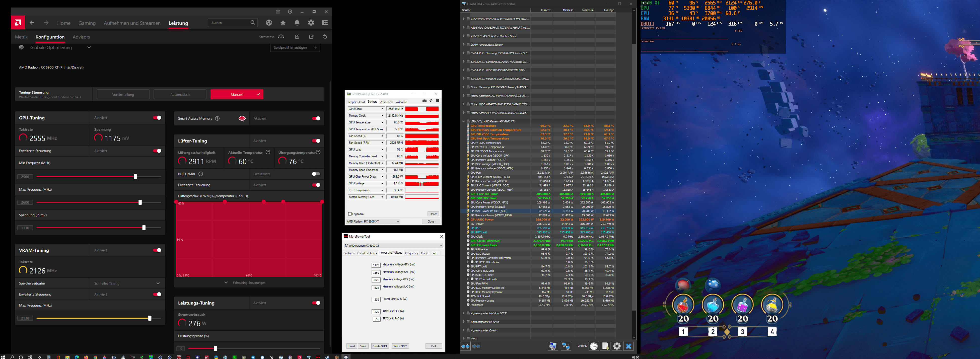Reset tuning settings with the undo arrow icon
Screen dimensions: 980x359
coord(325,37)
